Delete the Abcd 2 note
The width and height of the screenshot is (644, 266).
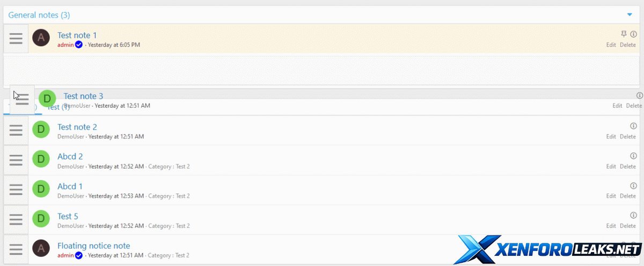(x=628, y=167)
